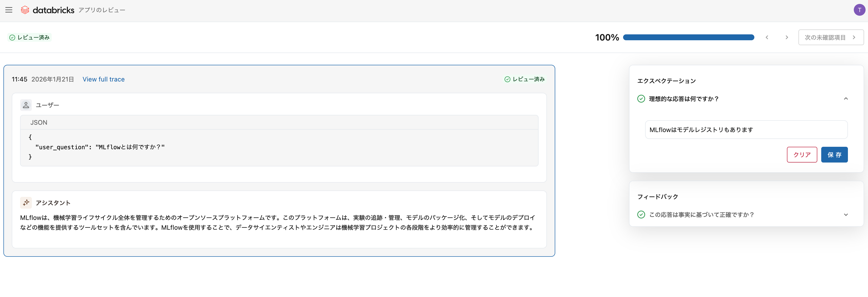Select the JSON label on the user payload
Screen dimensions: 868x297
point(39,122)
